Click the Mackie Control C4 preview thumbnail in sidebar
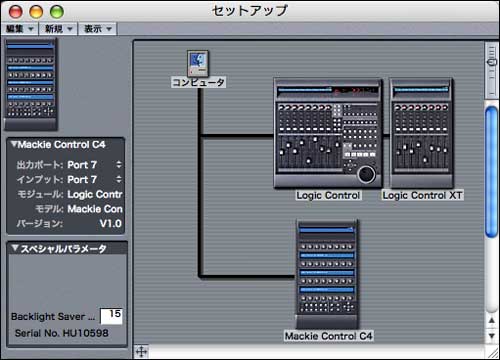This screenshot has width=500, height=360. pos(31,84)
